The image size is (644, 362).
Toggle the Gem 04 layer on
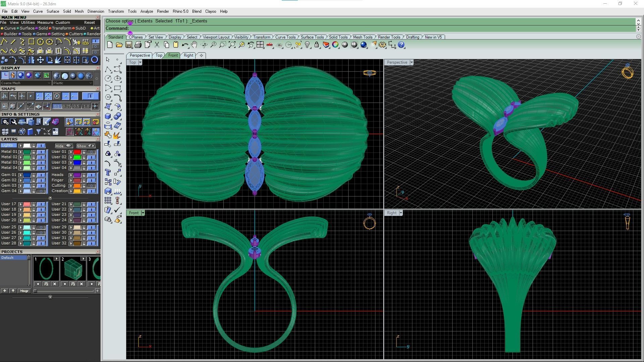click(41, 191)
